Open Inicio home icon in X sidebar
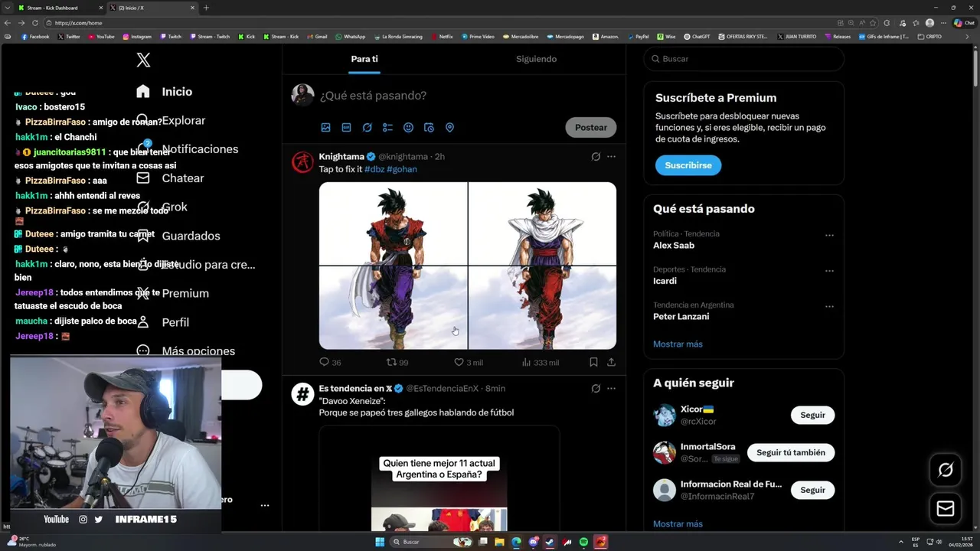The height and width of the screenshot is (551, 980). [143, 92]
